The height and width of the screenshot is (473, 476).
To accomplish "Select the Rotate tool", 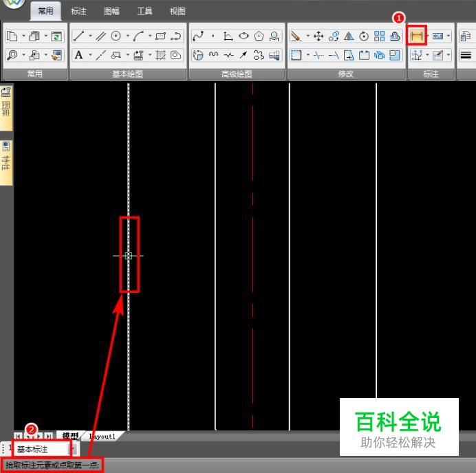I will pos(364,36).
